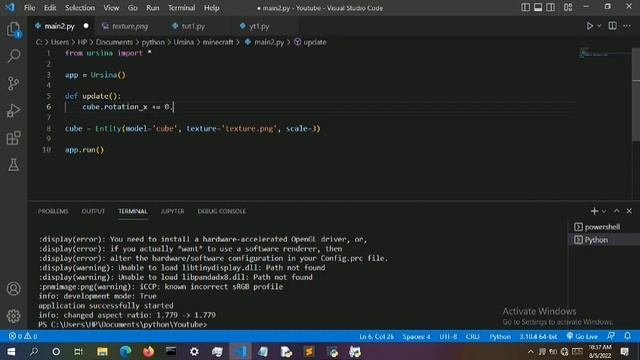The image size is (640, 360).
Task: Click the python folder breadcrumb
Action: [x=153, y=42]
